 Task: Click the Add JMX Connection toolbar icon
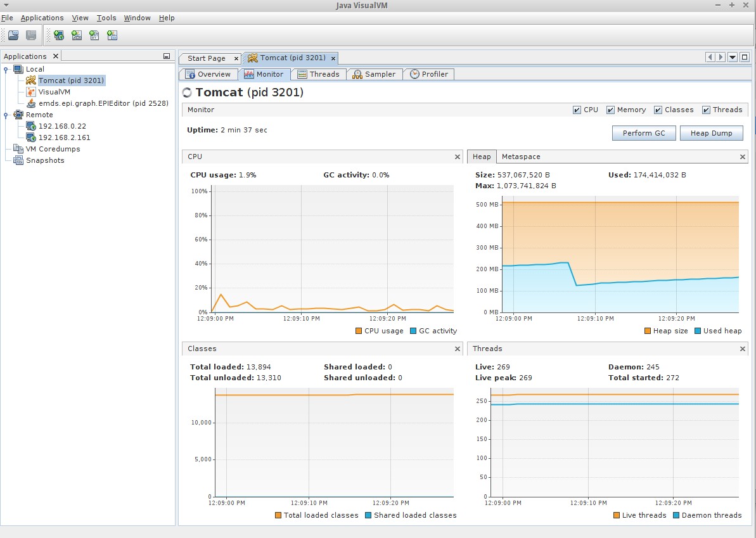[77, 35]
